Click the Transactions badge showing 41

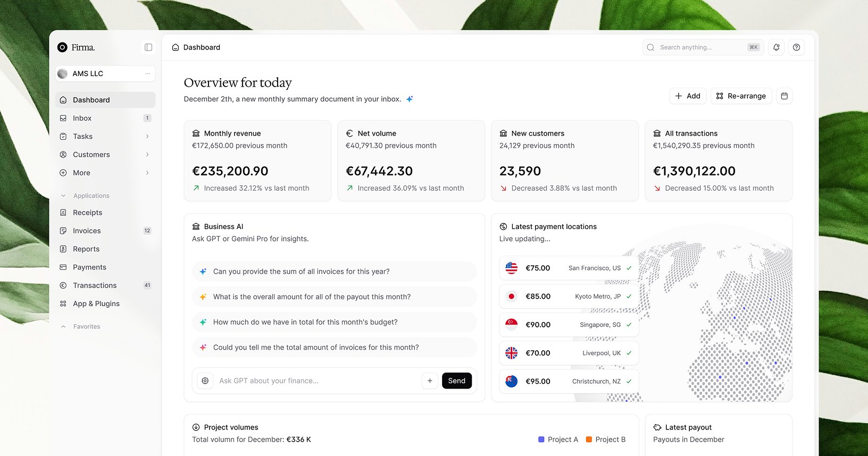tap(147, 285)
